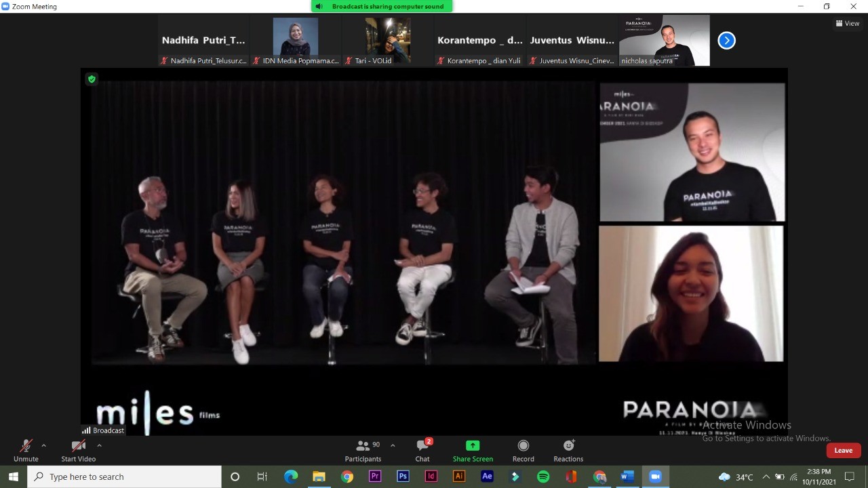
Task: Click the green encryption shield icon
Action: pos(92,79)
